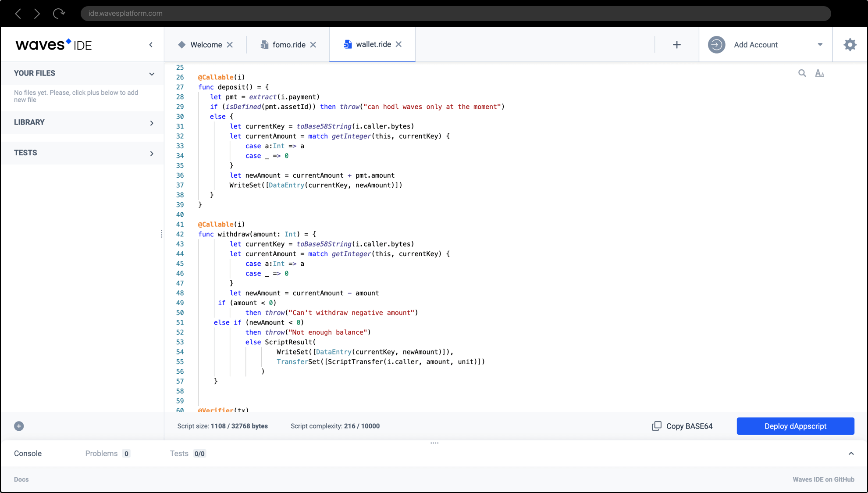Click the Add Account login icon

coord(716,45)
